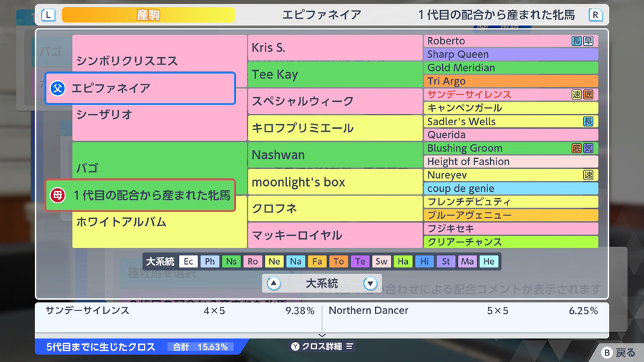Click the Ne lineage legend chip
The height and width of the screenshot is (362, 644).
pos(274,261)
